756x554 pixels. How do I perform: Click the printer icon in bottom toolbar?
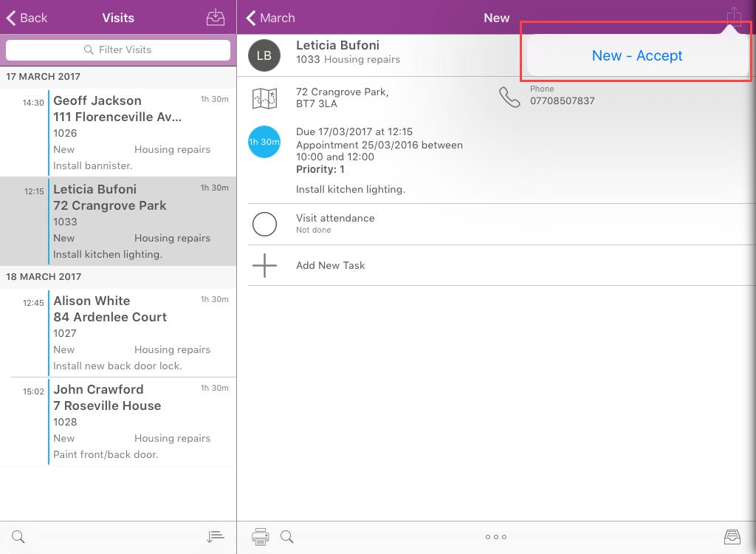261,536
